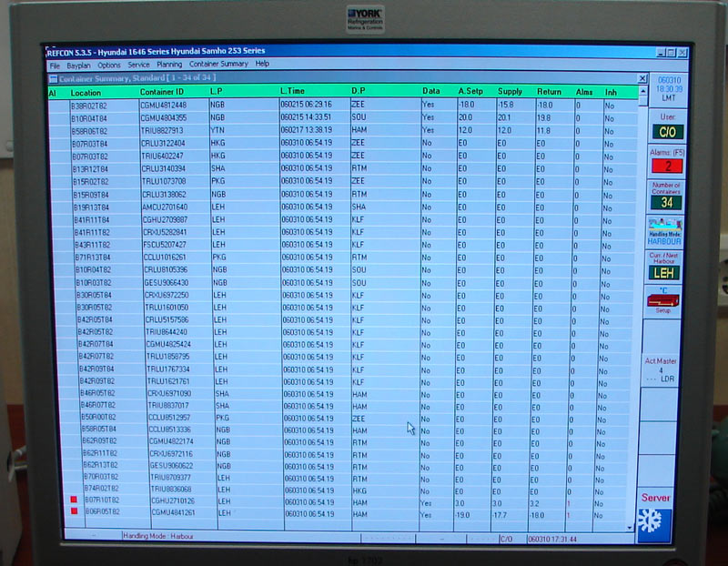The height and width of the screenshot is (566, 728).
Task: Sort by A.Setp column header
Action: point(470,91)
